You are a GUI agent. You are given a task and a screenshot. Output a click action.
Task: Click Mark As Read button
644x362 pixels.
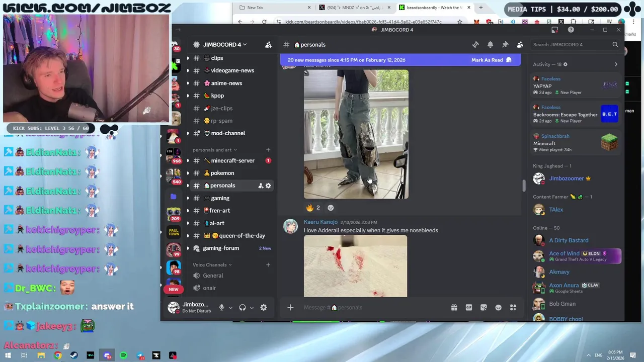point(491,60)
